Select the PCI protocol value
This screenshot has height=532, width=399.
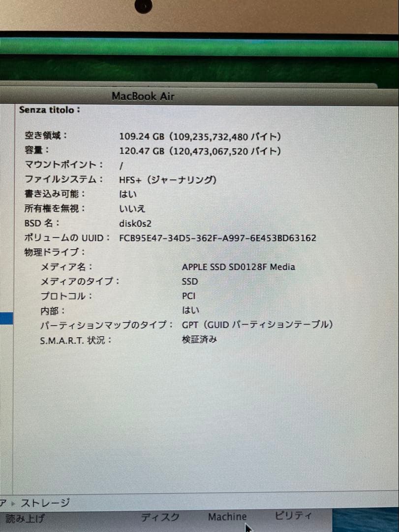click(x=189, y=296)
